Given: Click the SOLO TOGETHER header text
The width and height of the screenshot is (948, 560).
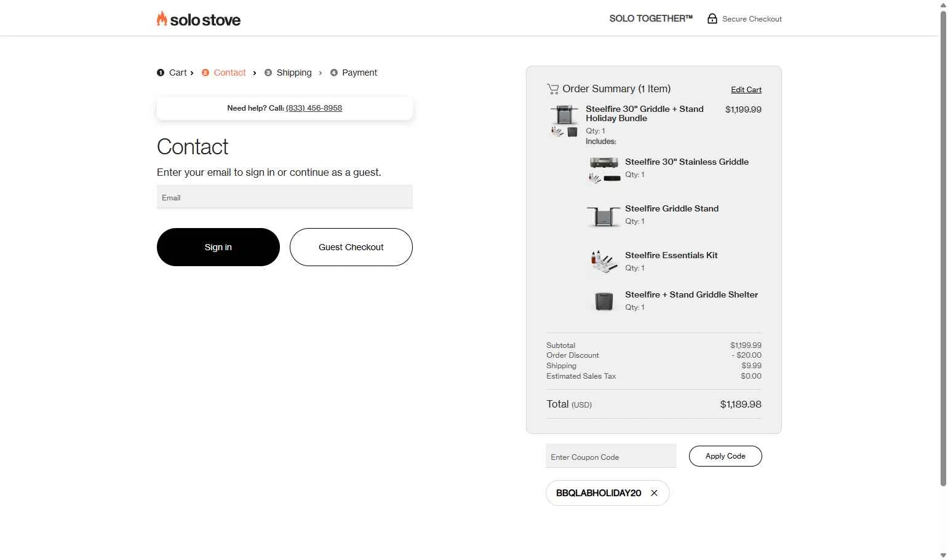Looking at the screenshot, I should point(651,18).
